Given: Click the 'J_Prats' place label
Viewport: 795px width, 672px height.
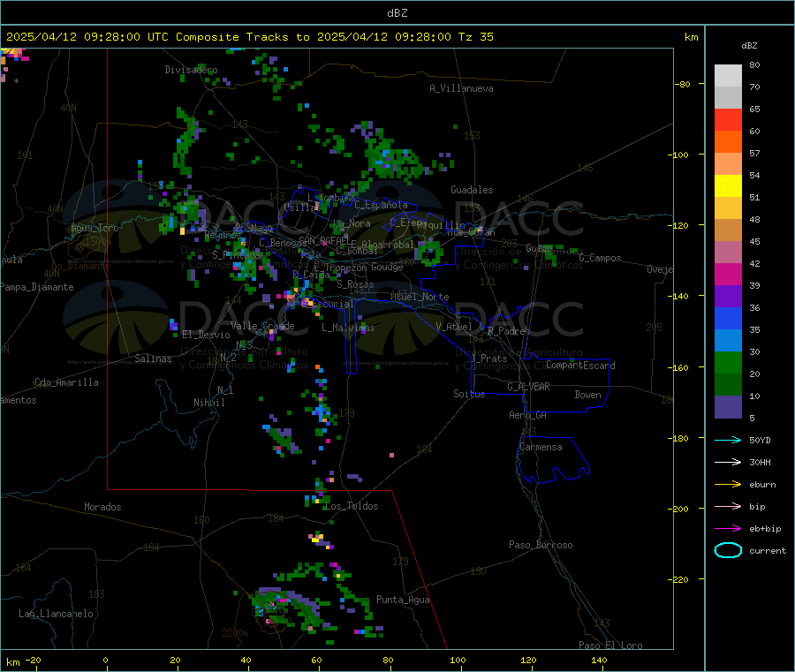Looking at the screenshot, I should (488, 359).
